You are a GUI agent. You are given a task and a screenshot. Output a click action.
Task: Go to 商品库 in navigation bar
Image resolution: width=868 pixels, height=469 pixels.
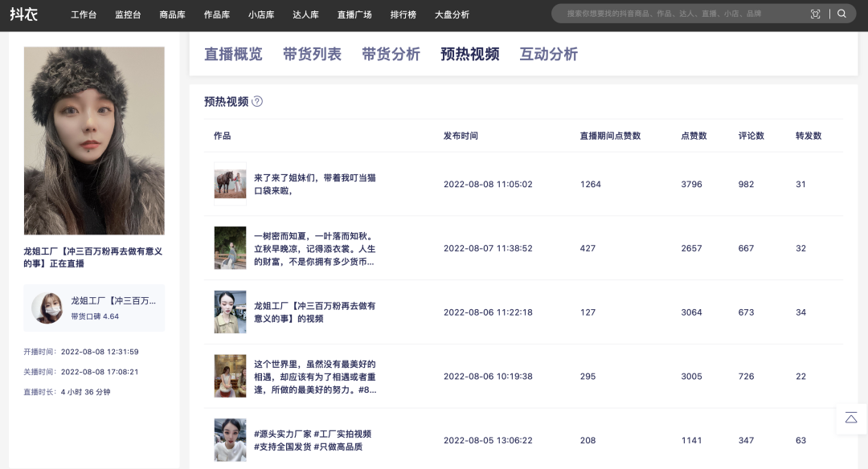point(173,14)
